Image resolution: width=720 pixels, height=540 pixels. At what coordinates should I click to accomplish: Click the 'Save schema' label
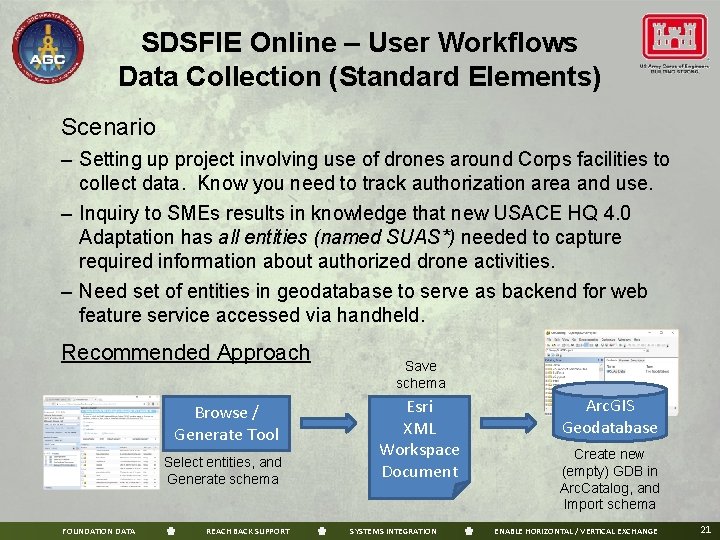tap(421, 375)
